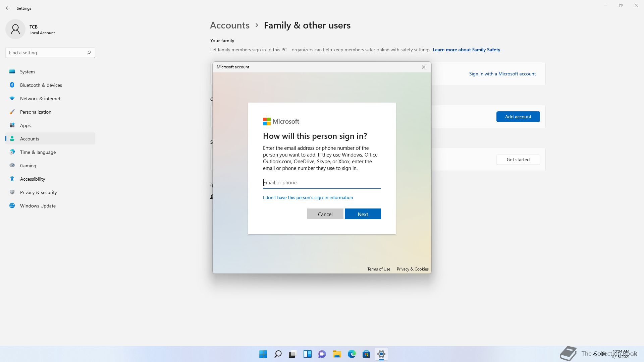Go to Personalization settings
Screen dimensions: 644x362
[50, 112]
